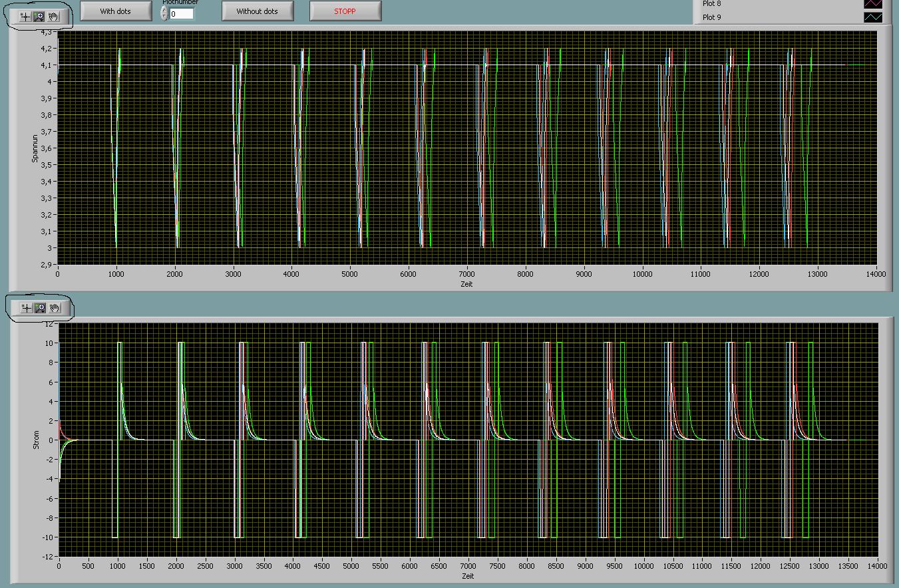Stop acquisition with STOPP button
This screenshot has height=588, width=899.
[345, 11]
